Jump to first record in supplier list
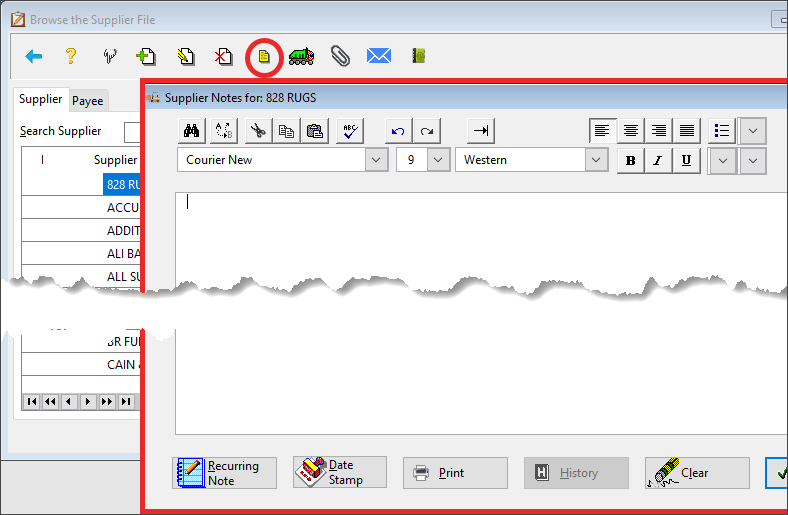 32,401
